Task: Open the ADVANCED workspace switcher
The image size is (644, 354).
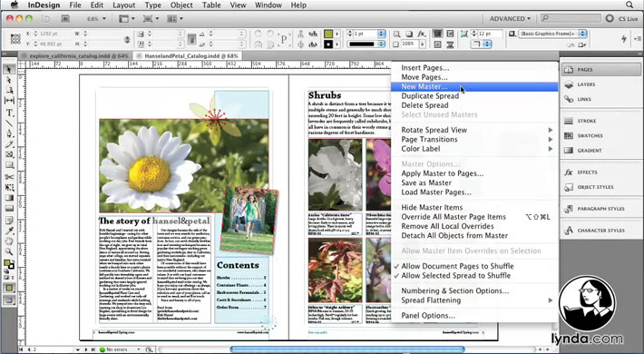Action: point(510,18)
